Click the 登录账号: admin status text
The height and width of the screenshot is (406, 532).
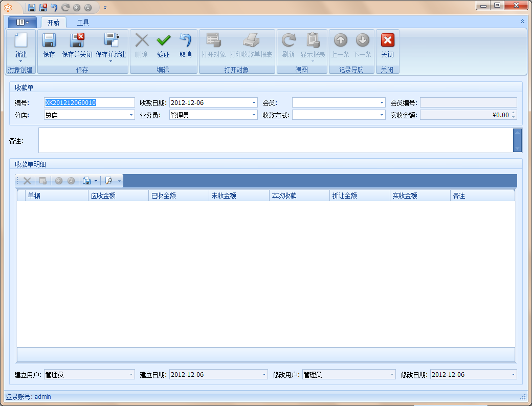click(x=29, y=396)
